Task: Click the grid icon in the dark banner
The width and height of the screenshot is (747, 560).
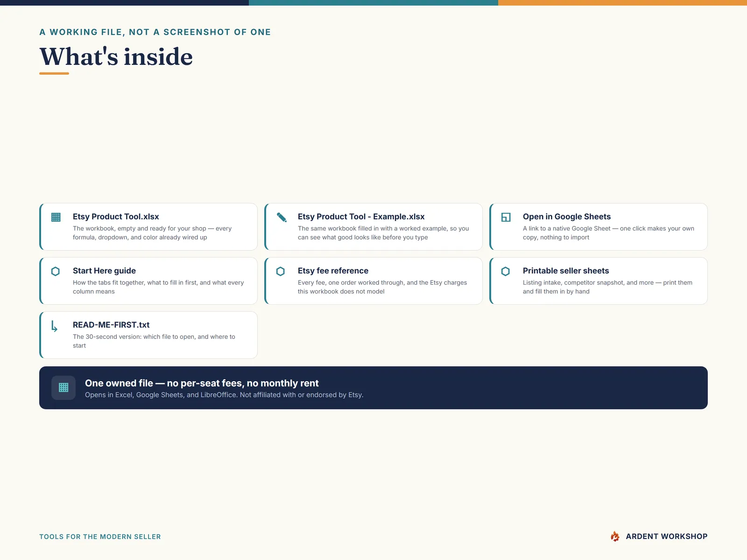Action: pos(63,387)
